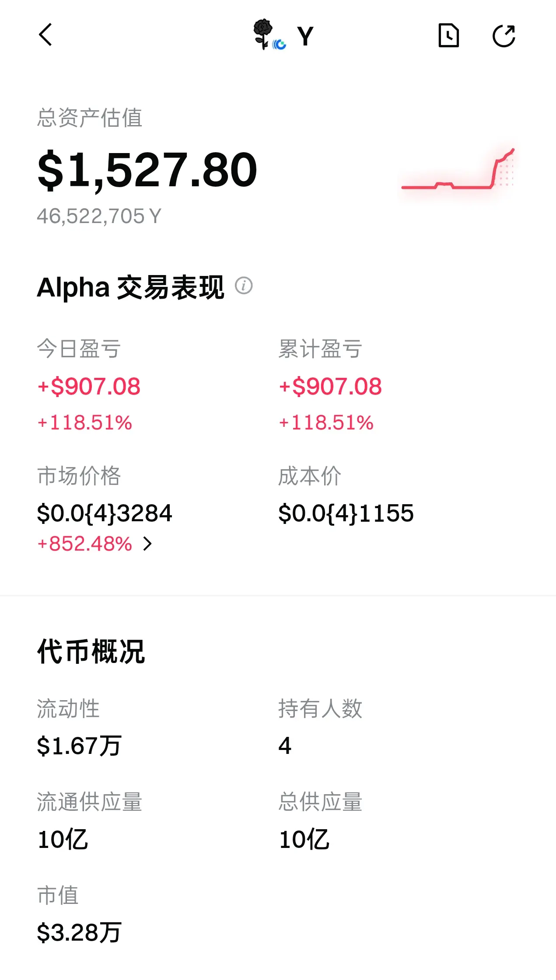
Task: Tap the black rose token logo
Action: [263, 33]
